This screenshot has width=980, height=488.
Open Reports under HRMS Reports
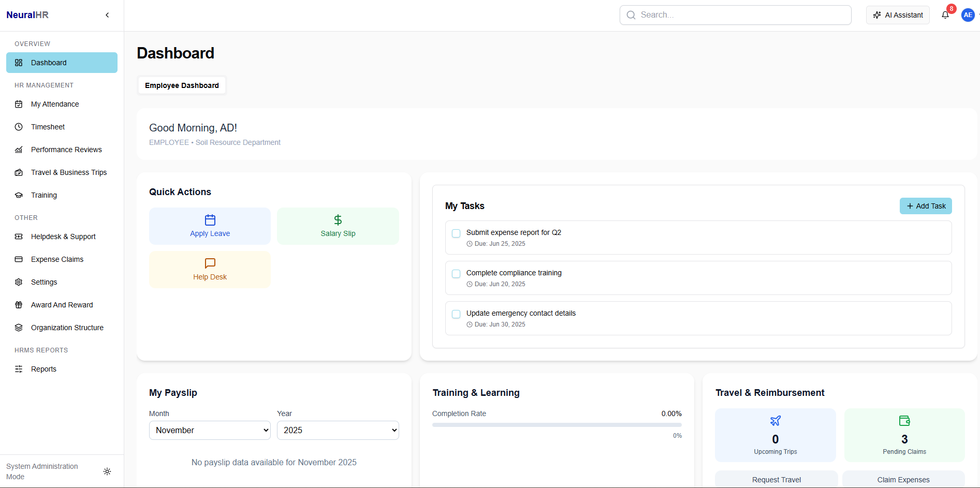coord(43,369)
